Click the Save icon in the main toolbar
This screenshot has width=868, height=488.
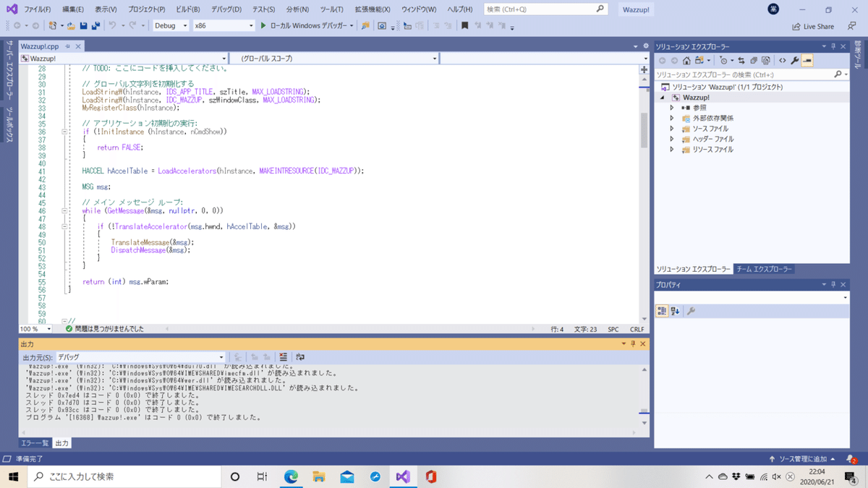84,26
